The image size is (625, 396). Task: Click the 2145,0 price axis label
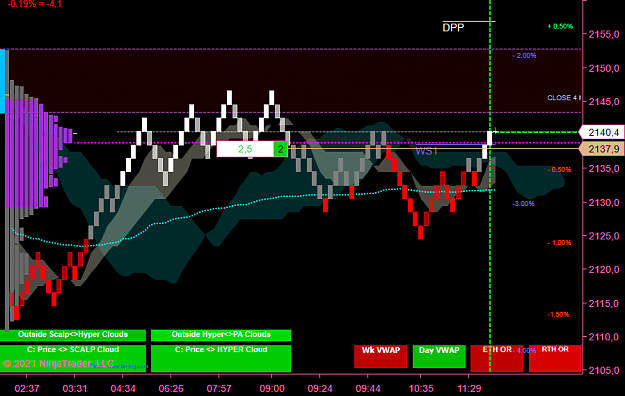pyautogui.click(x=604, y=102)
